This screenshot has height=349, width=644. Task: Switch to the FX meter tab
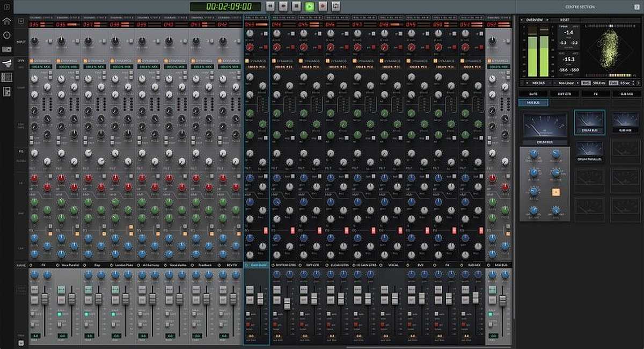click(595, 93)
